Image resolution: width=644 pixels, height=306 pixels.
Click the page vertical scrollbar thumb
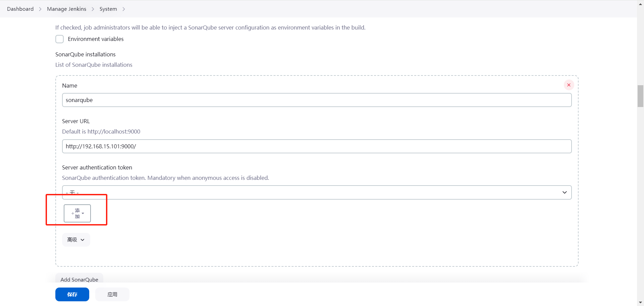point(640,96)
